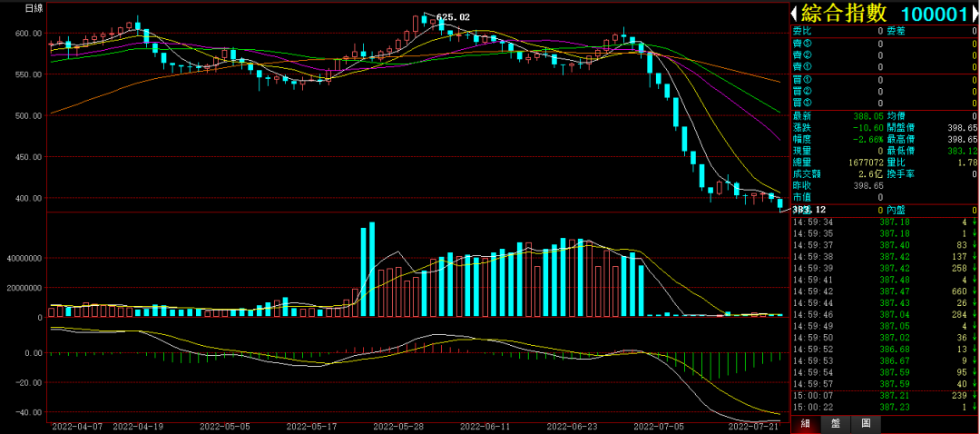Click the 昨收 value 398.65
980x434 pixels.
coord(868,186)
